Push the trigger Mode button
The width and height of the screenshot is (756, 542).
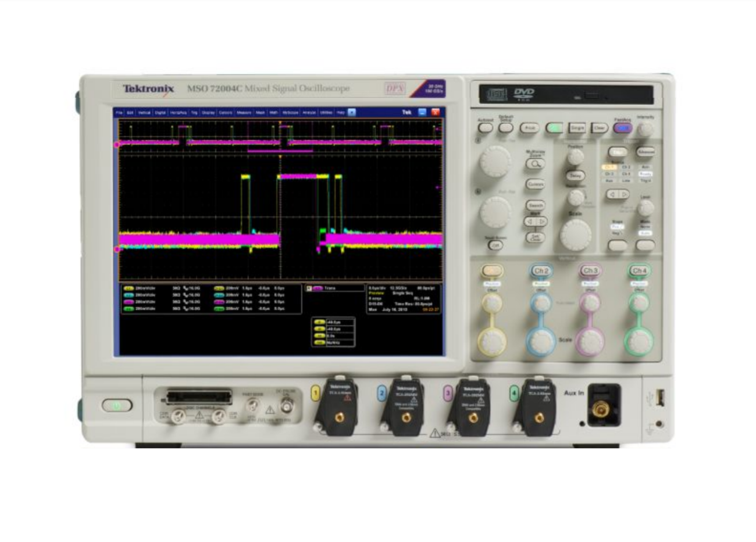pos(646,245)
